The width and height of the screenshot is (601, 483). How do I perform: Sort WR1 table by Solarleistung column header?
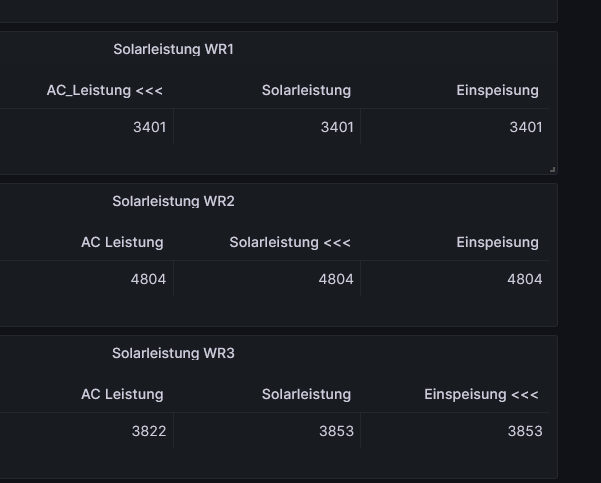point(306,90)
